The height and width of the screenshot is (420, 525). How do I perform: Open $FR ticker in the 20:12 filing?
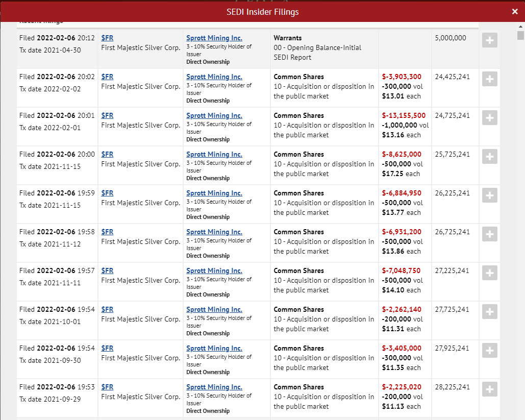point(107,38)
